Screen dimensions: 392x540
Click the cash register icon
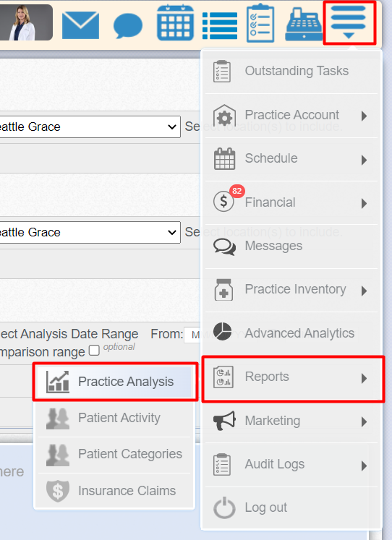304,25
